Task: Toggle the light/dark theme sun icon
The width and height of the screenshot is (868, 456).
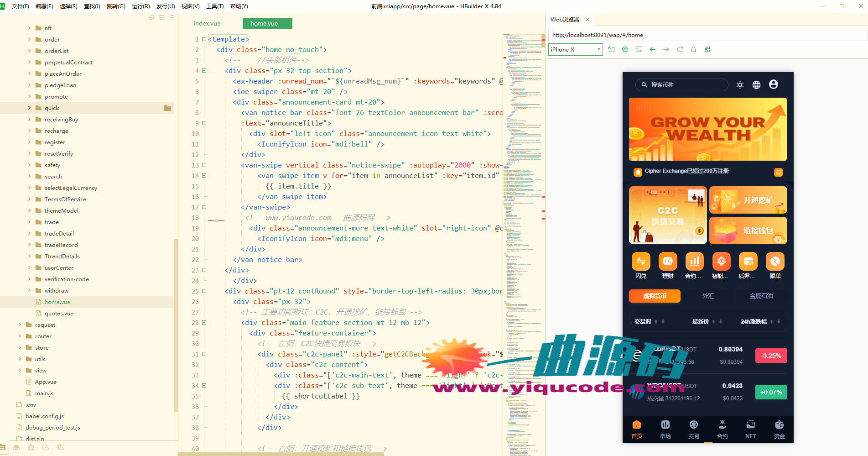Action: [x=740, y=85]
